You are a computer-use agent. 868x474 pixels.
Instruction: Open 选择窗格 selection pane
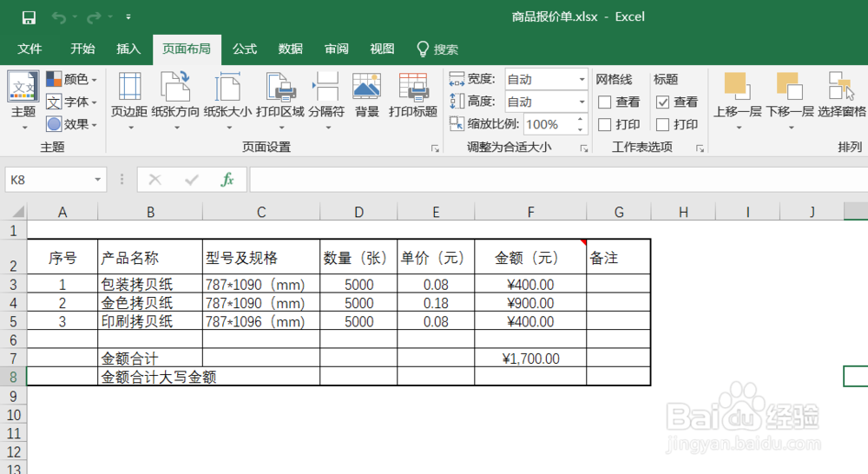842,95
